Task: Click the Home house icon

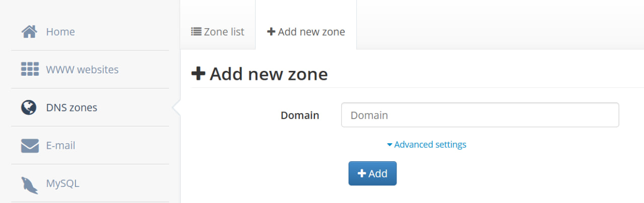Action: tap(30, 32)
